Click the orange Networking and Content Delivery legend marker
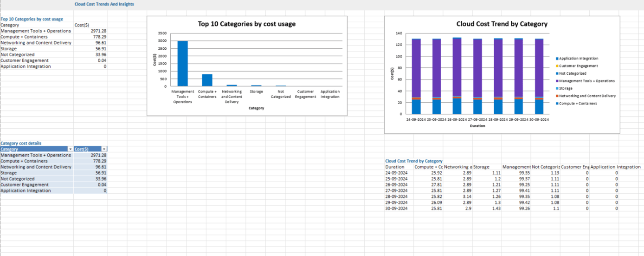The image size is (644, 256). tap(557, 96)
